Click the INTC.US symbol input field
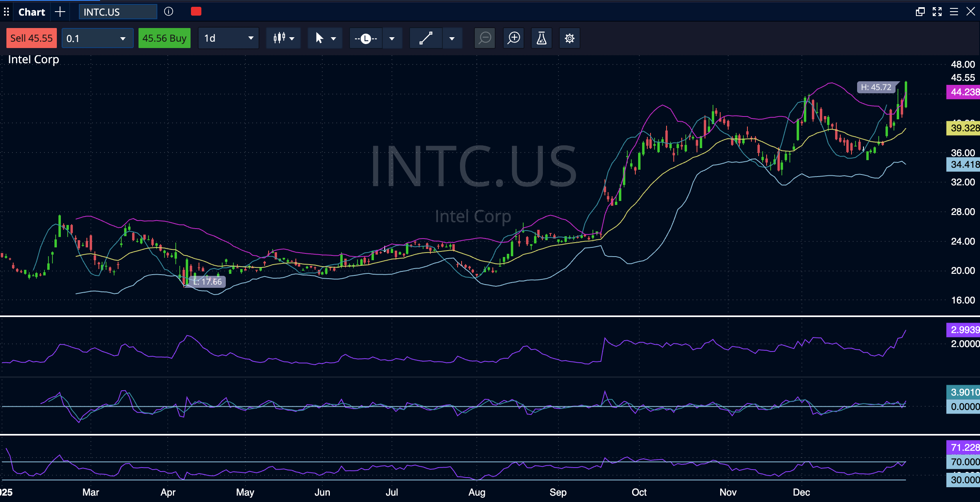This screenshot has width=980, height=502. point(118,12)
